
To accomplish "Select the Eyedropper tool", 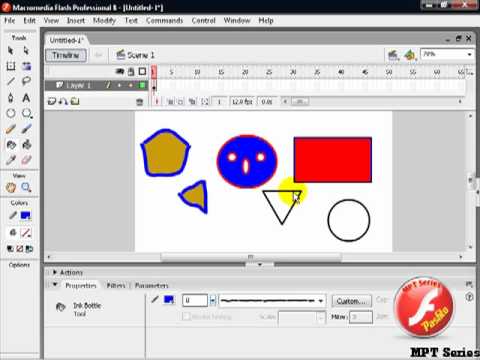I will pos(11,160).
